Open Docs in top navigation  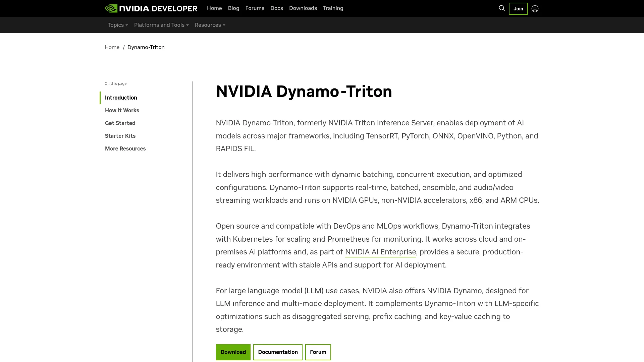coord(277,8)
